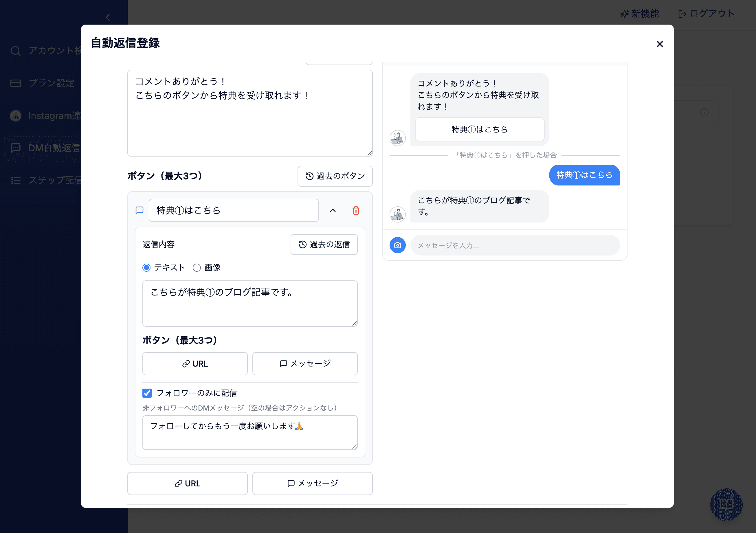Add a メッセージ button inside the reply section
Screen dimensions: 756x533
coord(305,364)
